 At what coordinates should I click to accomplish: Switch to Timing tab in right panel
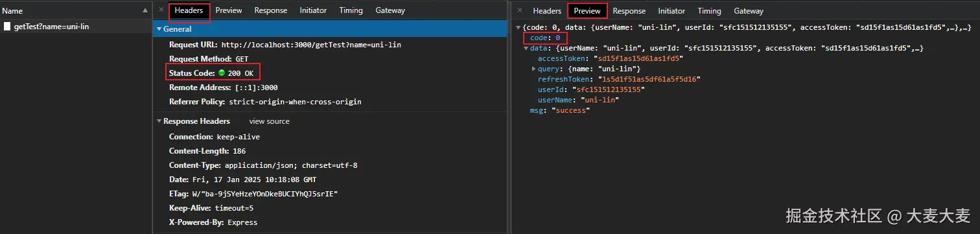pos(709,11)
